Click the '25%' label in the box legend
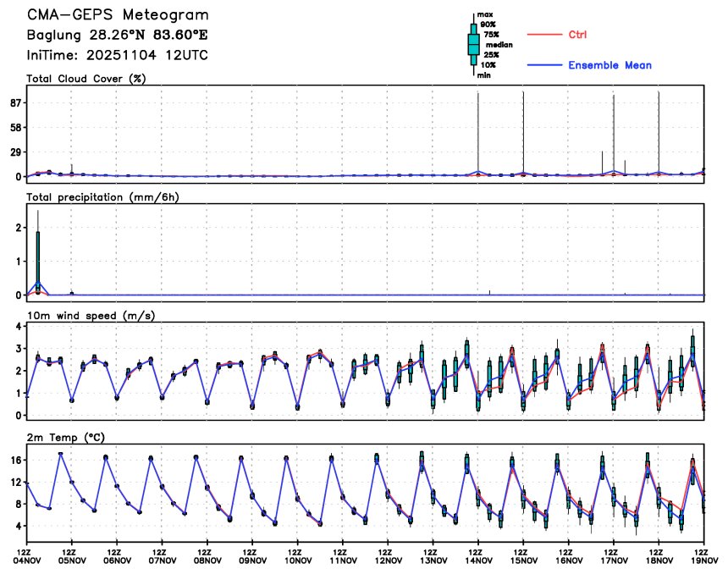Screen dimensions: 728x574 [x=491, y=55]
